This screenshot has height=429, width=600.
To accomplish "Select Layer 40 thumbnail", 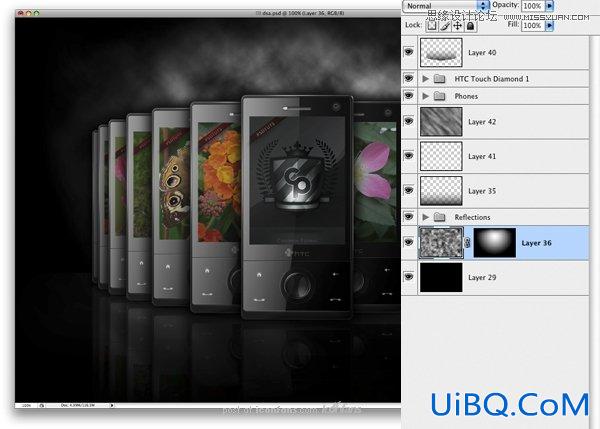I will pyautogui.click(x=441, y=52).
